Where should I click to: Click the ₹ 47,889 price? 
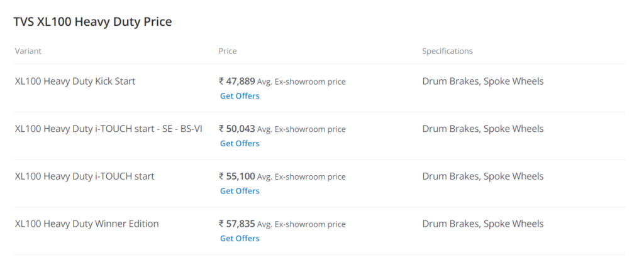[237, 81]
